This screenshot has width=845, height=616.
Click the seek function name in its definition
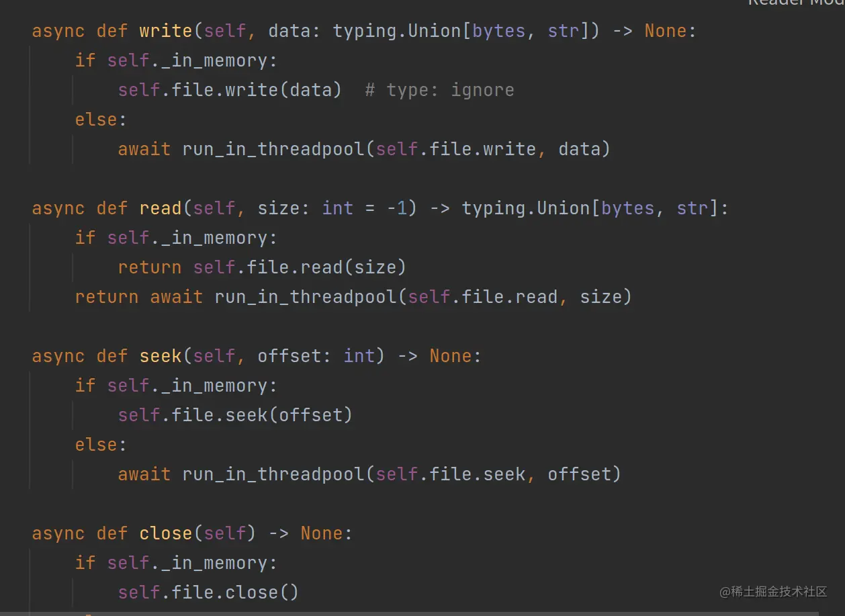(161, 356)
